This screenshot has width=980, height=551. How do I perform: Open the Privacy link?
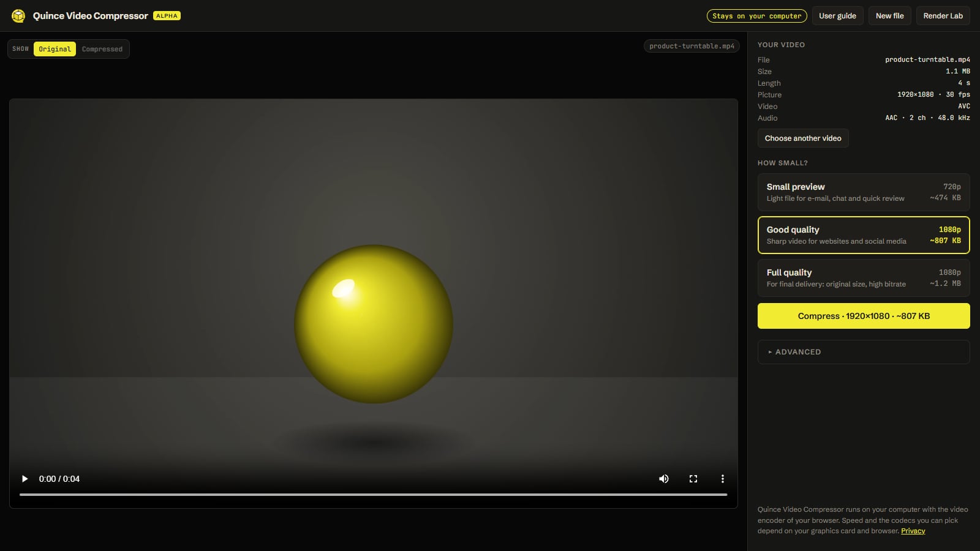(x=913, y=531)
